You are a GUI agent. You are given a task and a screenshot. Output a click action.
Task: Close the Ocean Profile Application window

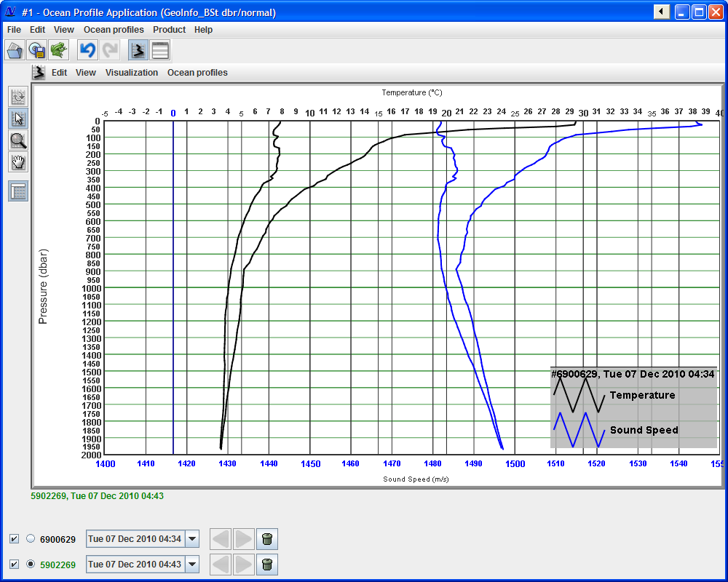[x=716, y=12]
